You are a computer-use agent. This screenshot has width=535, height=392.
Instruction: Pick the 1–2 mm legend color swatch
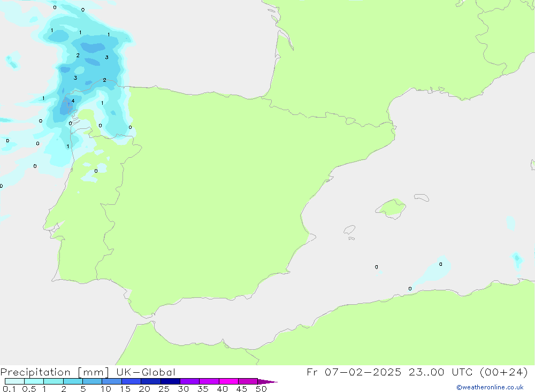click(x=53, y=381)
